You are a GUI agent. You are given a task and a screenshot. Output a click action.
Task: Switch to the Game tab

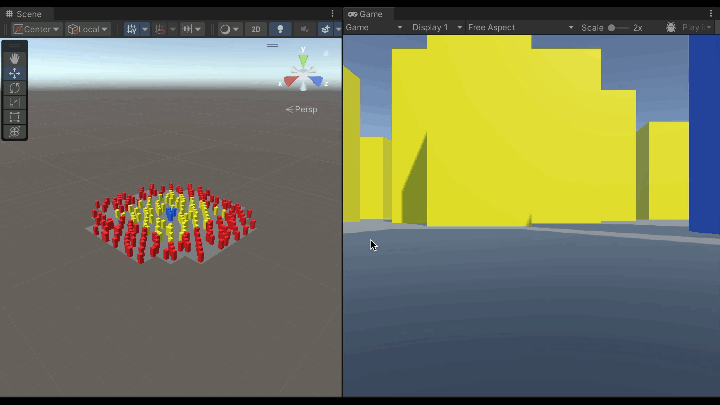pos(366,14)
